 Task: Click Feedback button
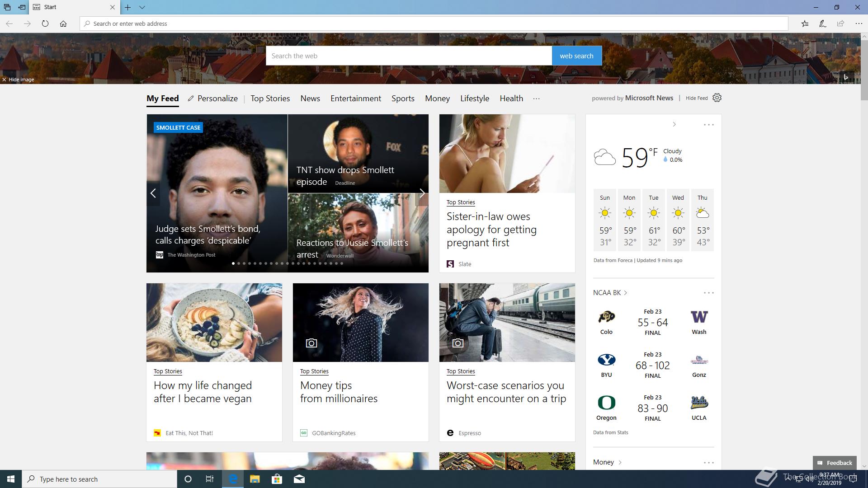(x=835, y=463)
